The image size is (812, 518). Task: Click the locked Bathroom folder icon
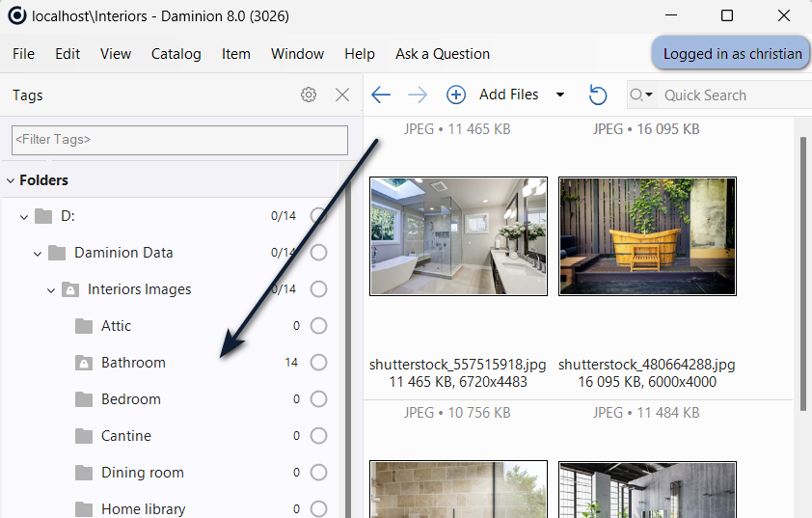[x=83, y=363]
